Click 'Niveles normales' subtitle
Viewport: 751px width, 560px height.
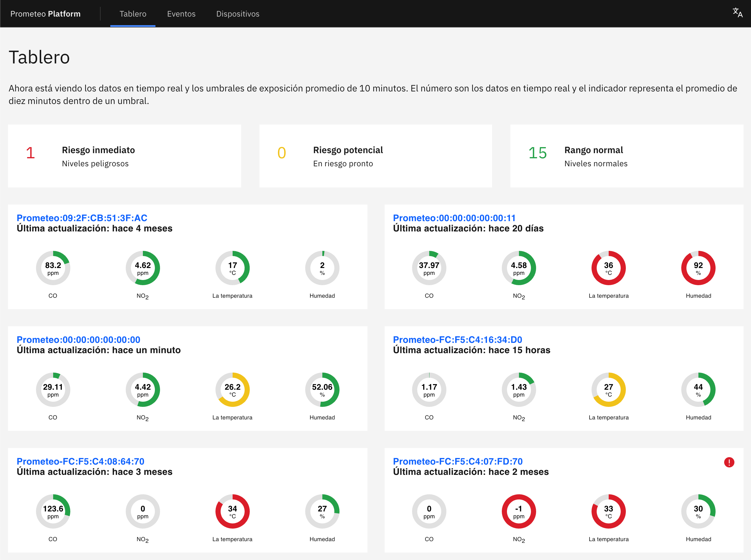(x=596, y=164)
